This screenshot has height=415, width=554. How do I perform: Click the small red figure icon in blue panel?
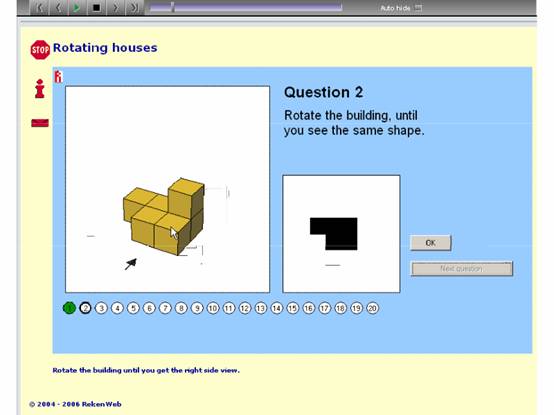tap(58, 77)
